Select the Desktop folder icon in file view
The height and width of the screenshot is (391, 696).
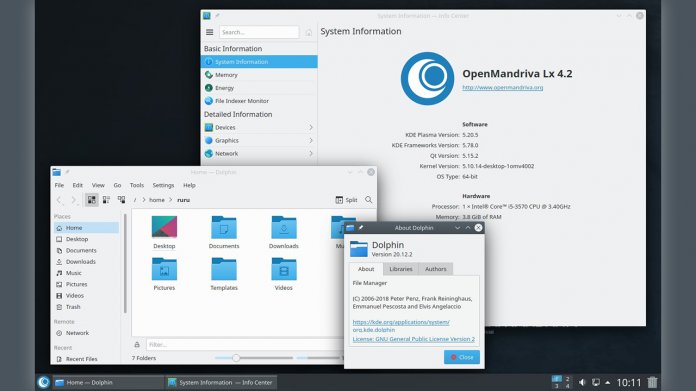[x=164, y=227]
